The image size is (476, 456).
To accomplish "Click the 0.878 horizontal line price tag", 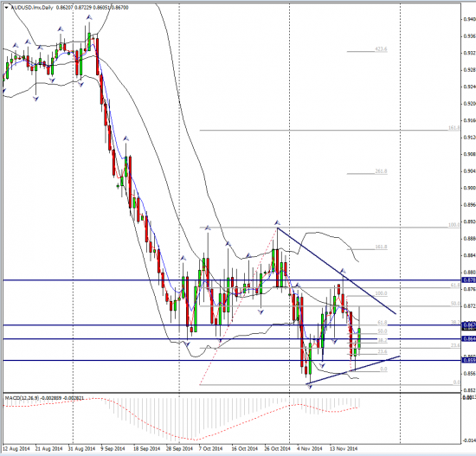I will click(469, 279).
